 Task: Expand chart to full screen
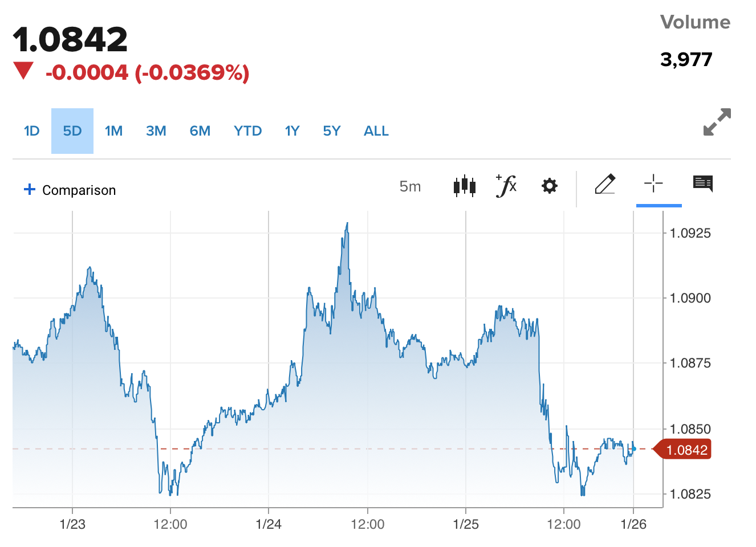(x=717, y=122)
